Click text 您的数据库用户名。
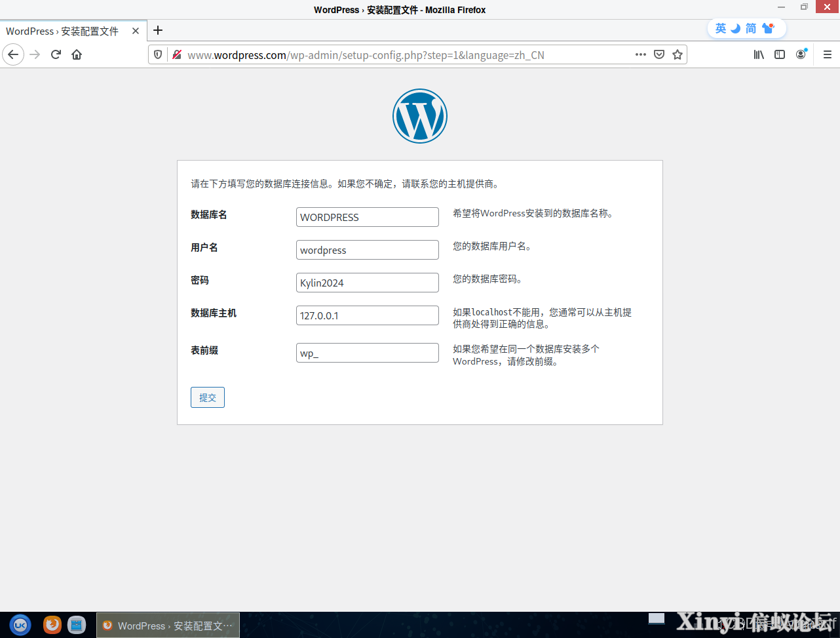Image resolution: width=840 pixels, height=638 pixels. coord(492,247)
